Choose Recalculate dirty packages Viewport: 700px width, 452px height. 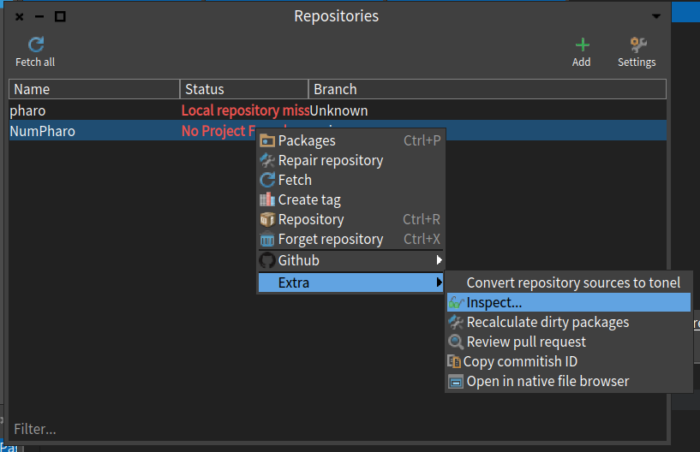(569, 322)
